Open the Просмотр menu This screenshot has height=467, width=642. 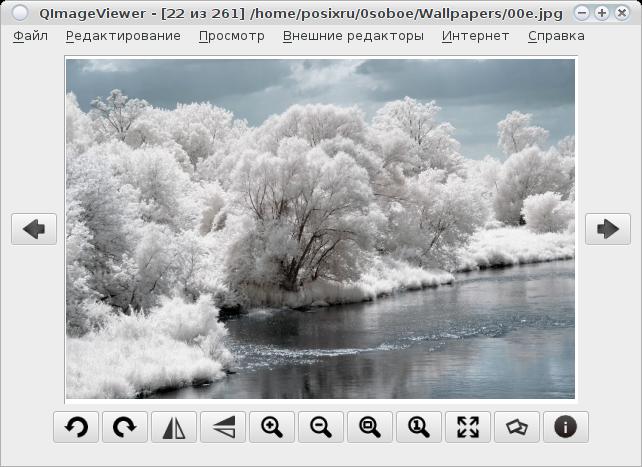pyautogui.click(x=232, y=36)
